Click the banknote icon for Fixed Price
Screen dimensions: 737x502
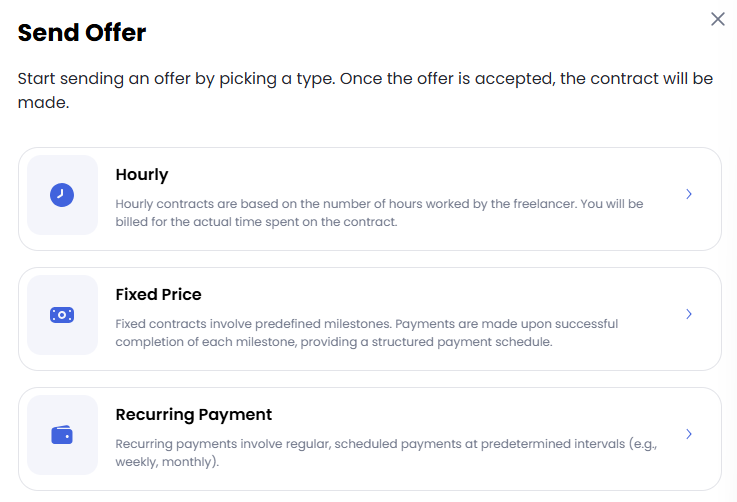[x=62, y=315]
